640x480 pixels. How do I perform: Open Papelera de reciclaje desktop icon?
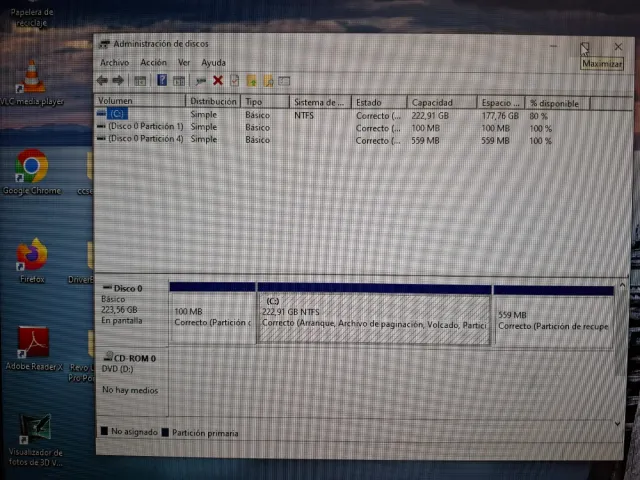click(32, 16)
